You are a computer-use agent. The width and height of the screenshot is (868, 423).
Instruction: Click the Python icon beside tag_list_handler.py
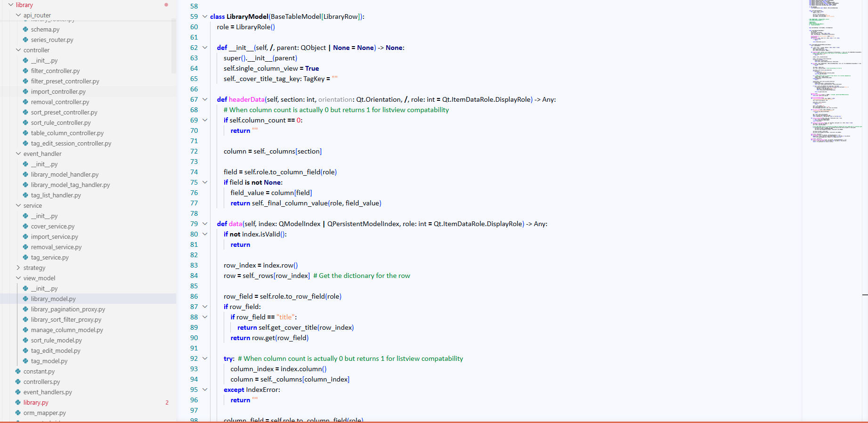(x=25, y=195)
